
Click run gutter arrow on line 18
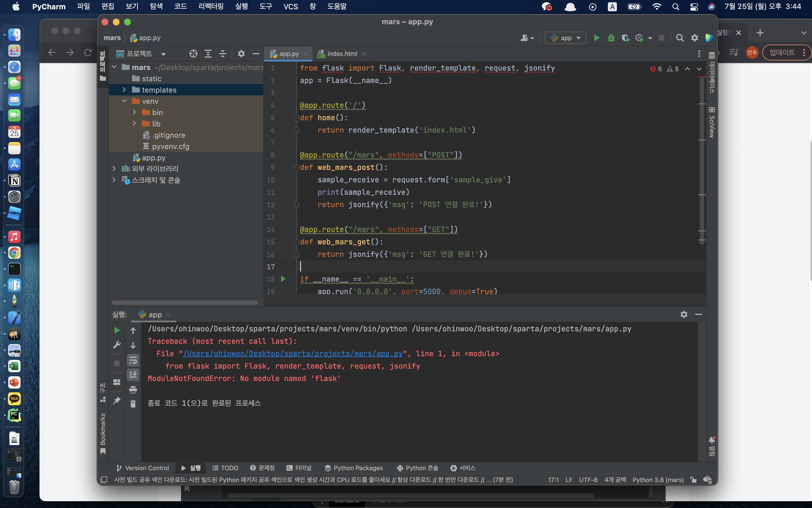[x=283, y=279]
